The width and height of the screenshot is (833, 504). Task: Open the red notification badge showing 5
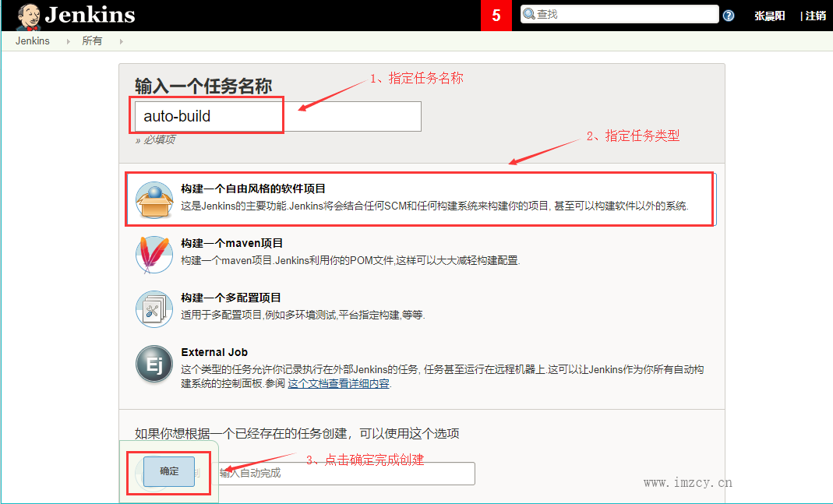pos(496,16)
